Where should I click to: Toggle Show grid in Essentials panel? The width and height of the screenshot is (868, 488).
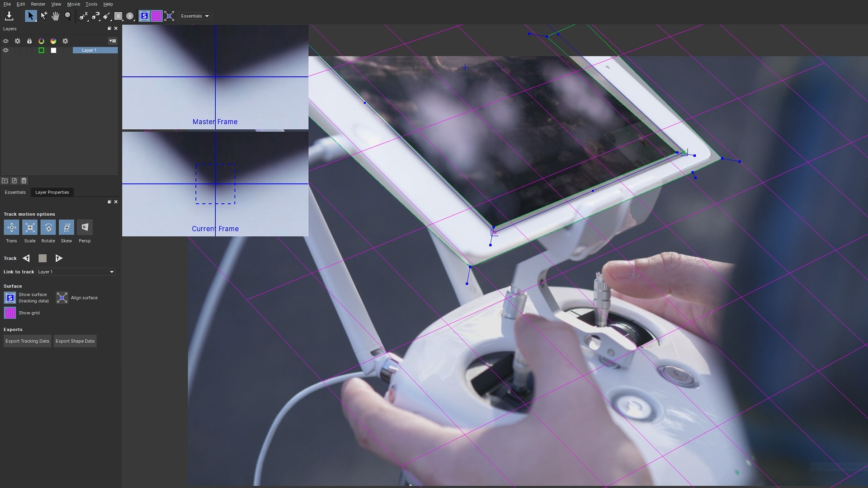(10, 313)
